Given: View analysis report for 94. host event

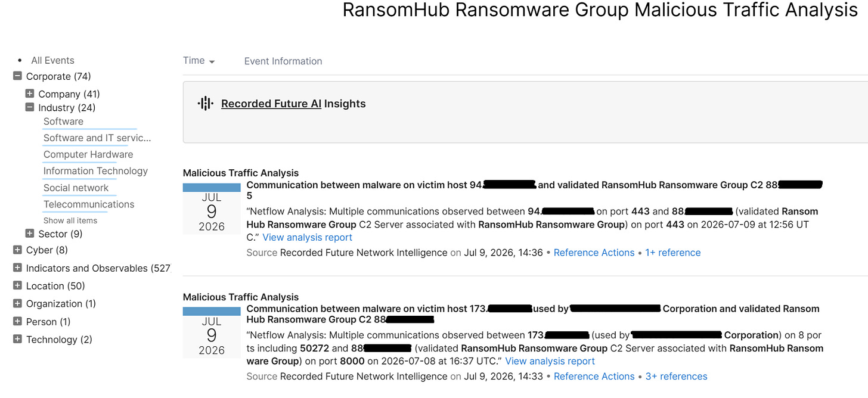Looking at the screenshot, I should [307, 237].
